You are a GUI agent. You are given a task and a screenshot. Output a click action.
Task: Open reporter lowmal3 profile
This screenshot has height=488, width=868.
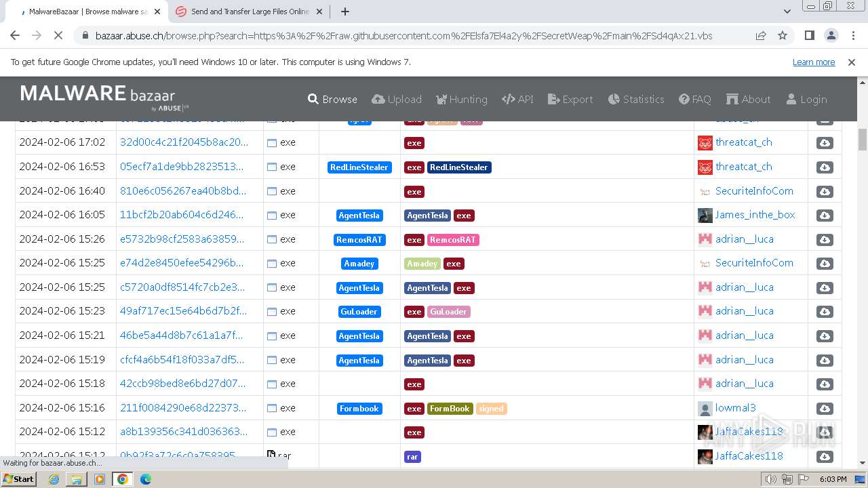click(x=735, y=408)
